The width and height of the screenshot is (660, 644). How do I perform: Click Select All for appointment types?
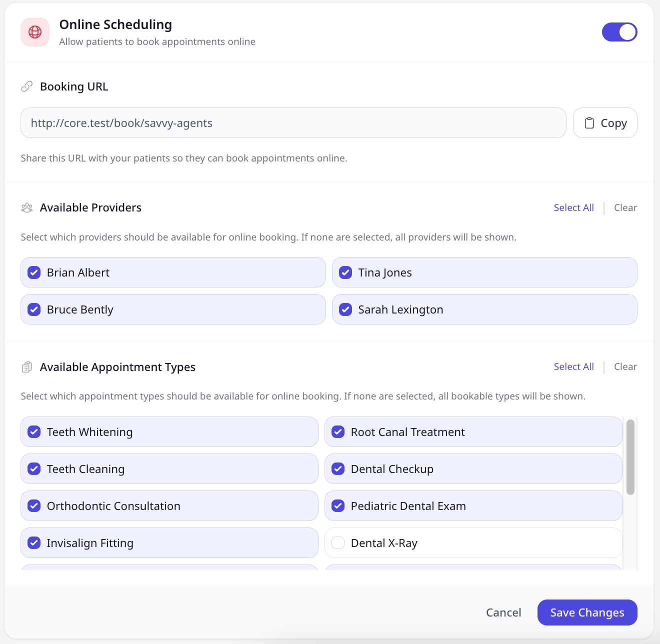573,366
